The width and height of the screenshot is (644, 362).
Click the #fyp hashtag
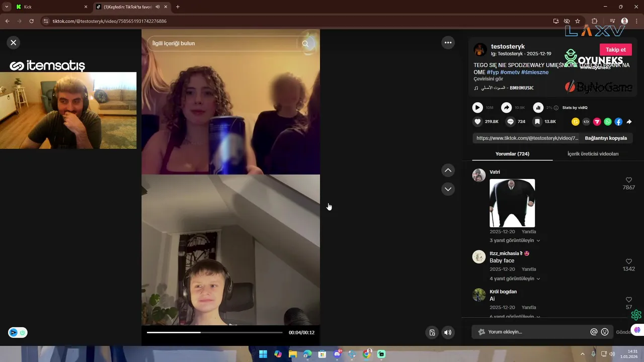coord(493,72)
